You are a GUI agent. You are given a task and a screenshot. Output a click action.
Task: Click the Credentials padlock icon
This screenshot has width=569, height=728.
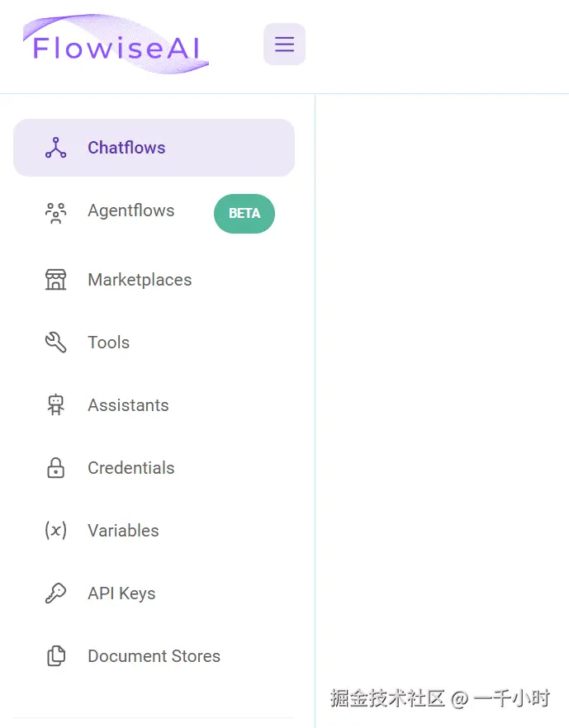pos(55,468)
